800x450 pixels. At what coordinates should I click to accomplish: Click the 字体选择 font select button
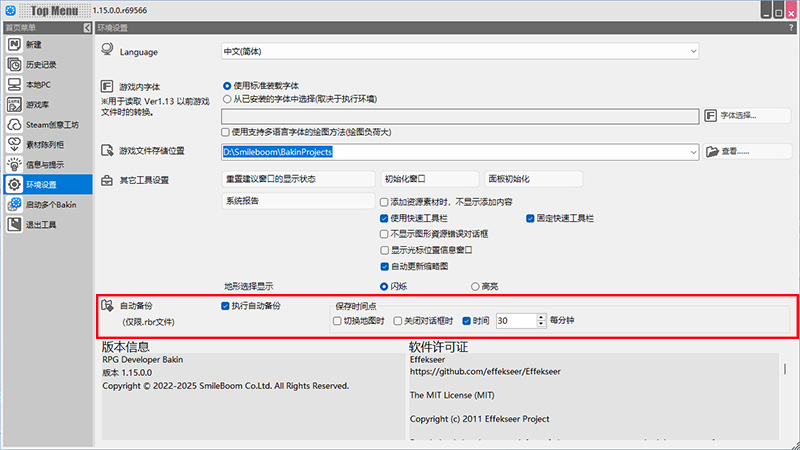pos(746,116)
